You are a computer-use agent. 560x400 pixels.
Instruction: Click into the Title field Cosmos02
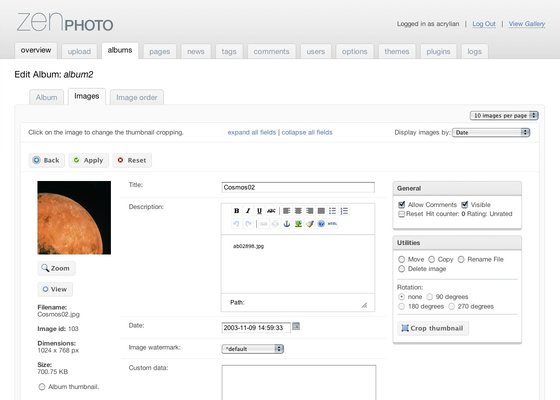click(x=298, y=188)
